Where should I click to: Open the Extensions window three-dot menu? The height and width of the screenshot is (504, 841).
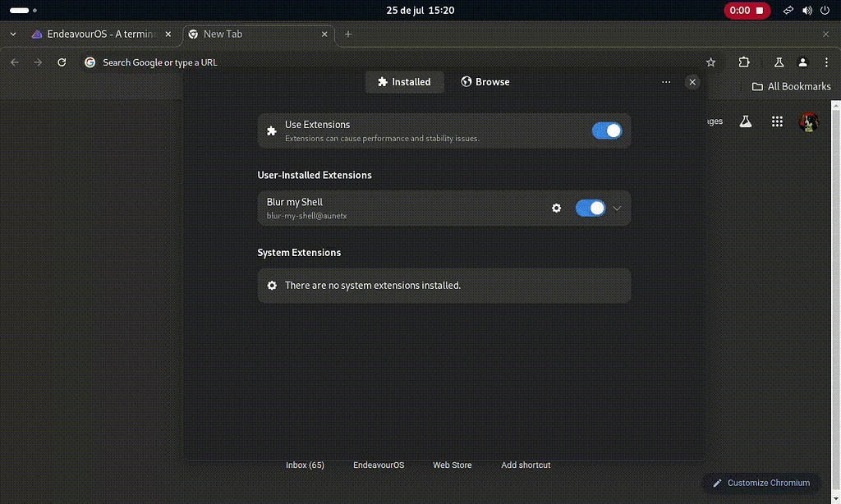(x=666, y=81)
